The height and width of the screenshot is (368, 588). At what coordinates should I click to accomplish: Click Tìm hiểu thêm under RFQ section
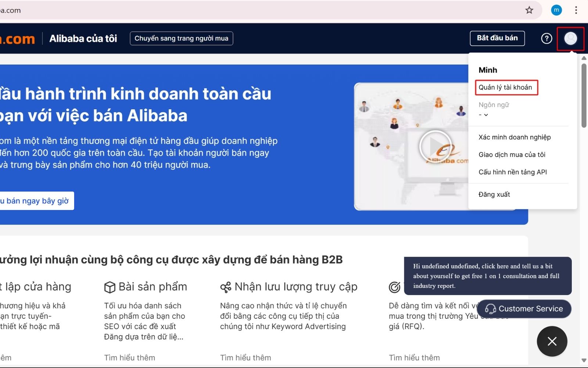(414, 358)
